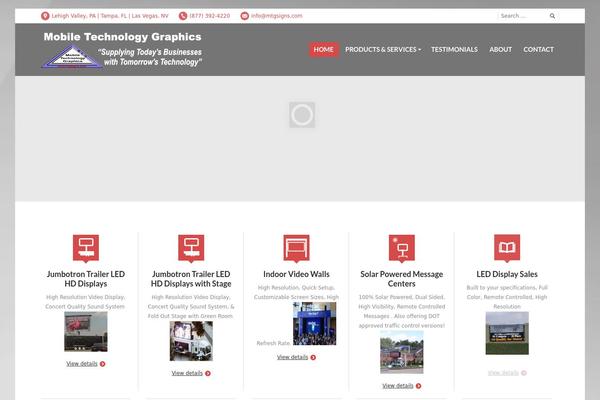The height and width of the screenshot is (400, 600).
Task: Click the Lehigh Valley, Tampa, Las Vegas location text
Action: click(x=110, y=16)
